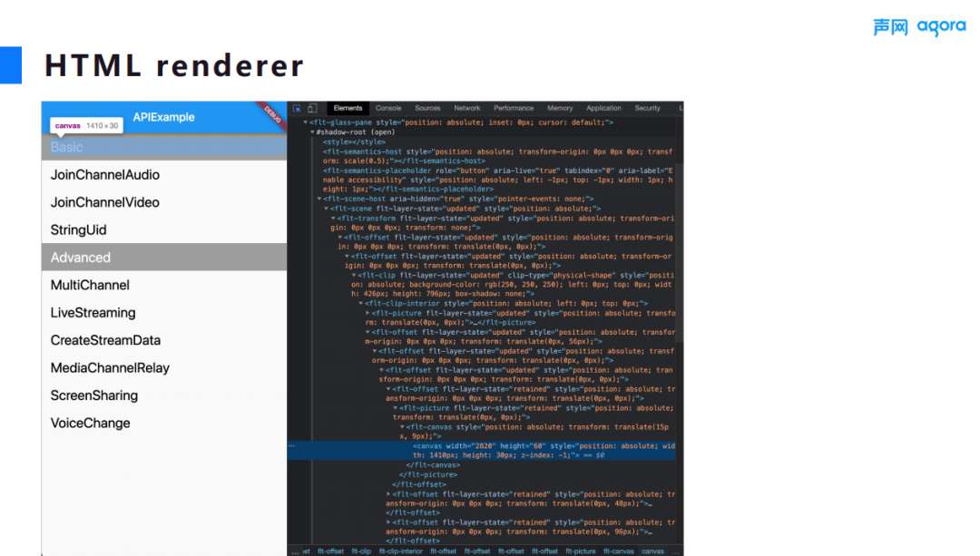Screen dimensions: 980x556
Task: Select JoinChannelVideo in the example list
Action: [x=163, y=202]
